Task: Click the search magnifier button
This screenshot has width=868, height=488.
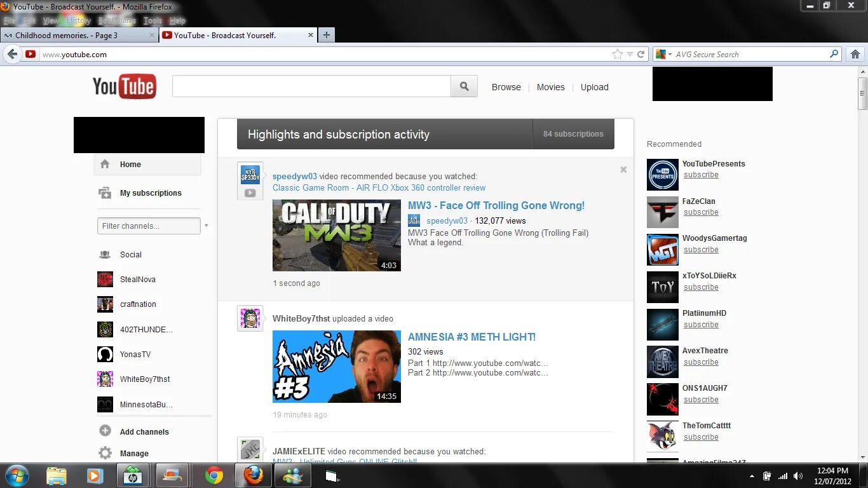Action: point(464,86)
